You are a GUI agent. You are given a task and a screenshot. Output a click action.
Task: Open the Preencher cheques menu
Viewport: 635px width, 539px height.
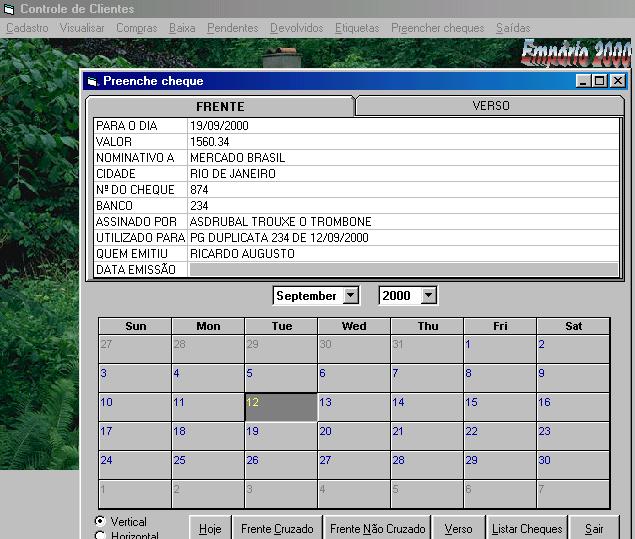coord(437,28)
